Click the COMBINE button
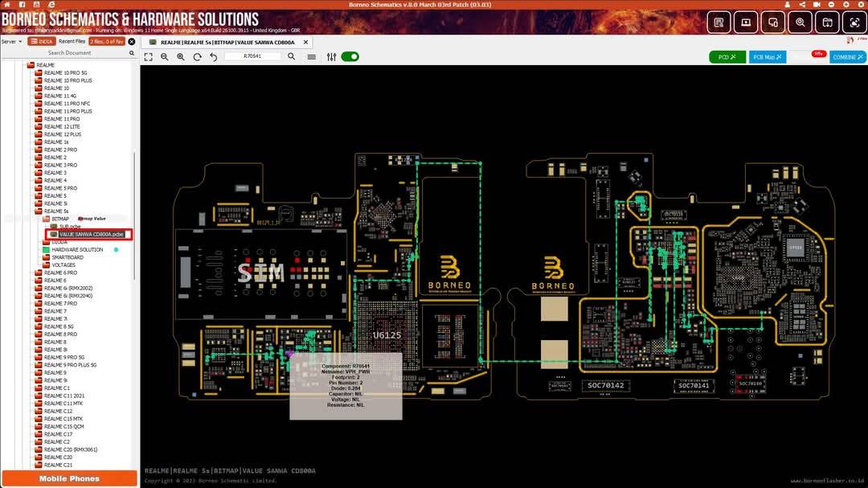 point(848,57)
